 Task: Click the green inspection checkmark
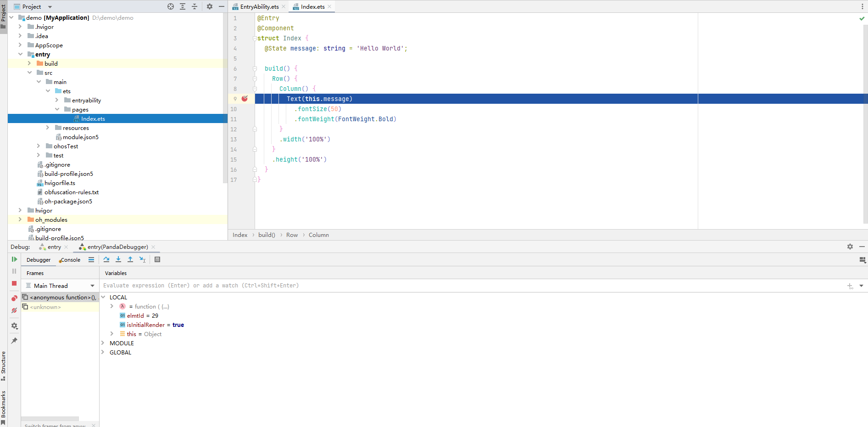(x=862, y=18)
